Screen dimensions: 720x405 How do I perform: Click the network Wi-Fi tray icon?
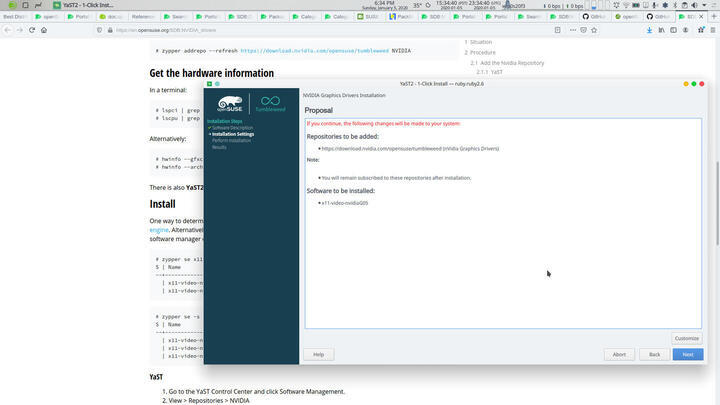pyautogui.click(x=626, y=5)
